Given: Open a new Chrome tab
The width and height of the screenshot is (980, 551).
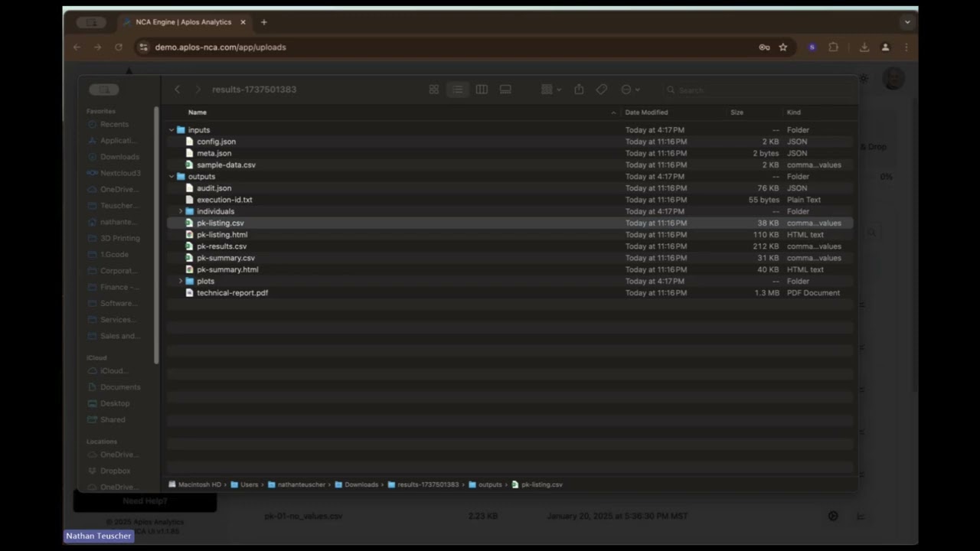Looking at the screenshot, I should [264, 22].
